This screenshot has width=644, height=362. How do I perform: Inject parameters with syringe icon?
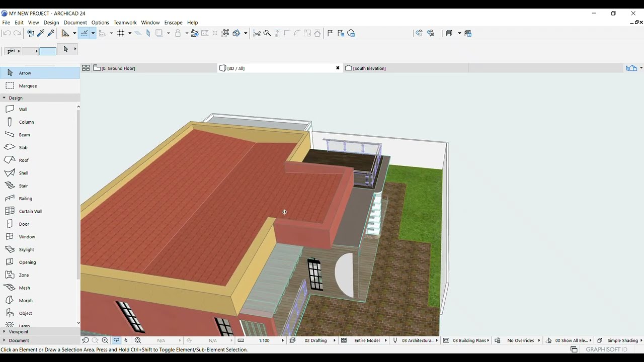pos(50,33)
